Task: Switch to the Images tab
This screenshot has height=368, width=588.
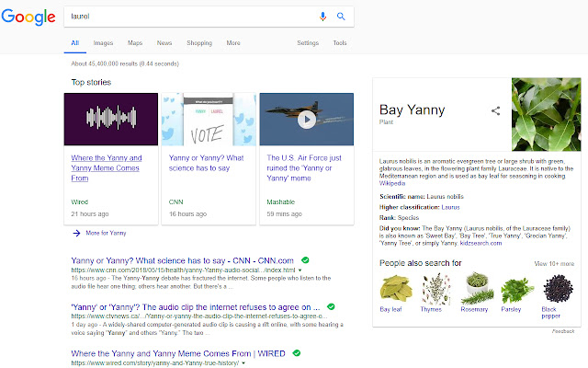Action: (x=103, y=43)
